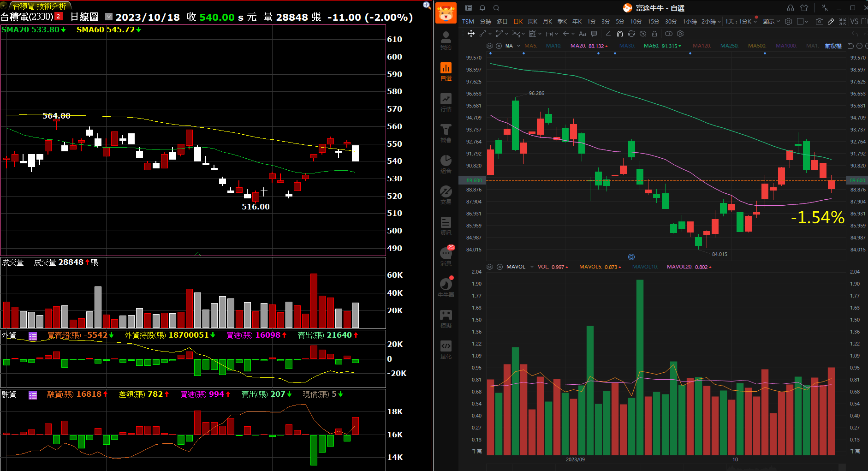Click the red 2 badge beside 台積電(2330)
868x471 pixels.
click(x=59, y=16)
